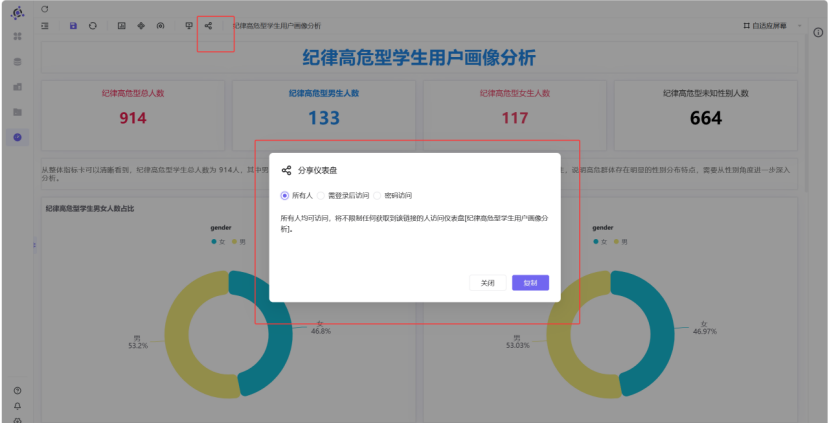
Task: Open the folder sidebar icon
Action: tap(17, 112)
